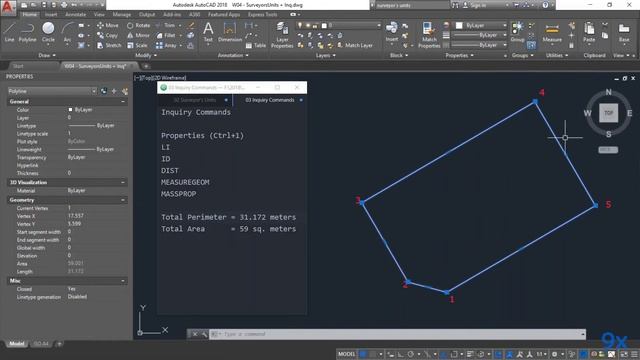Open Layer Properties manager
640x360 pixels.
(x=282, y=35)
